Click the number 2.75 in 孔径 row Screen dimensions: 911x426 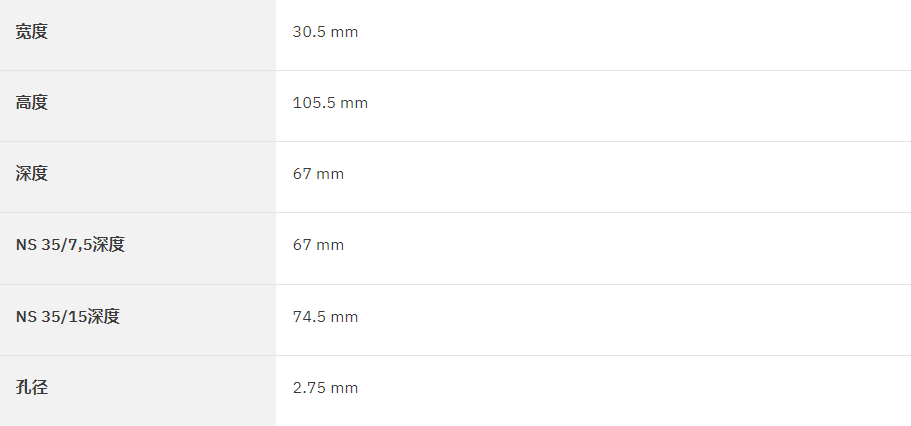pyautogui.click(x=309, y=388)
